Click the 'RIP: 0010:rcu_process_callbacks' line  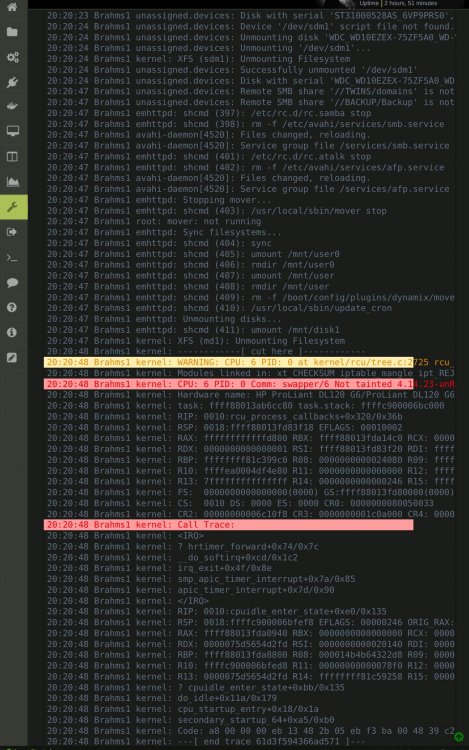pyautogui.click(x=225, y=417)
